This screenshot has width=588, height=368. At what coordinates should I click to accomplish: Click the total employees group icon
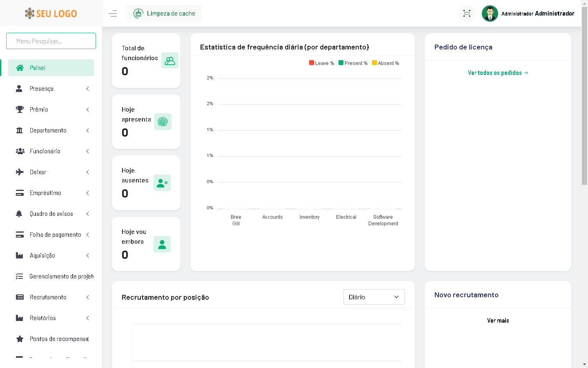pos(169,61)
